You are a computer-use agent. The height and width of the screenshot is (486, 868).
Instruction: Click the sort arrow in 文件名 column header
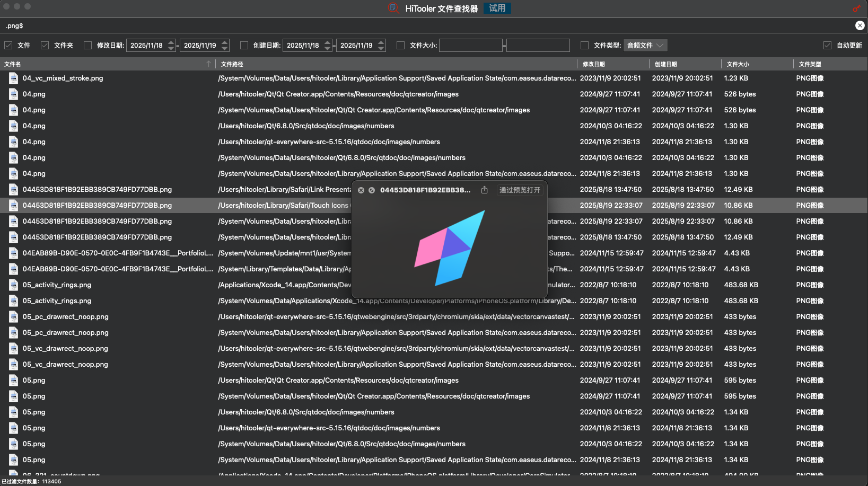[x=208, y=64]
